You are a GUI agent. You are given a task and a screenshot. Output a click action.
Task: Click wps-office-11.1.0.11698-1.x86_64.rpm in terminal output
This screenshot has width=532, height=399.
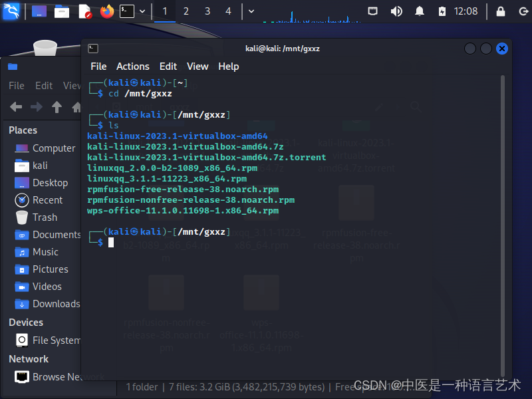[x=183, y=211]
